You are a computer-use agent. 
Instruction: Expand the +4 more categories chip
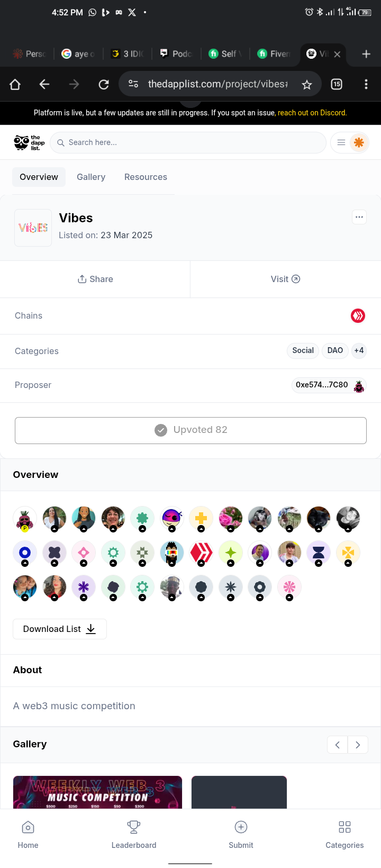(x=359, y=350)
